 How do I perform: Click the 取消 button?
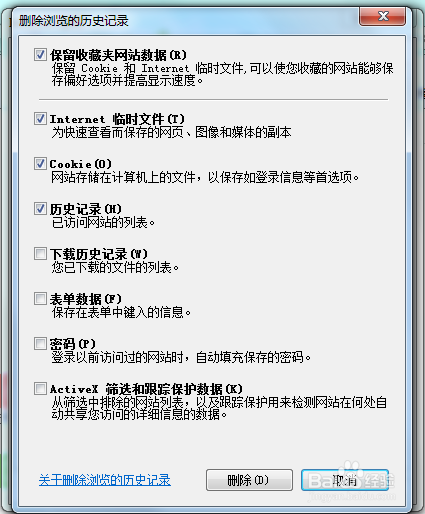click(345, 480)
